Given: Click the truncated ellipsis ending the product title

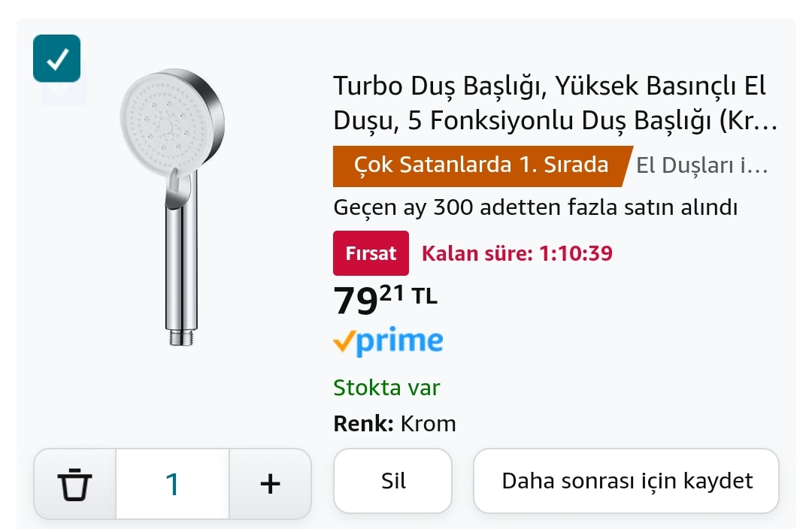Looking at the screenshot, I should pos(766,123).
